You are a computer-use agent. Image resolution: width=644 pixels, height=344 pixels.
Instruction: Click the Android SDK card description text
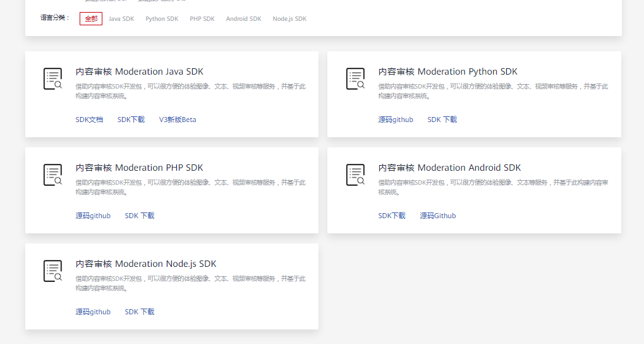[493, 187]
